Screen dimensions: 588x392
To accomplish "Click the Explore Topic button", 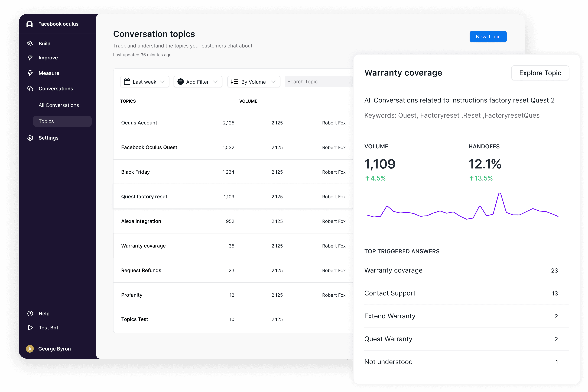I will (x=540, y=73).
